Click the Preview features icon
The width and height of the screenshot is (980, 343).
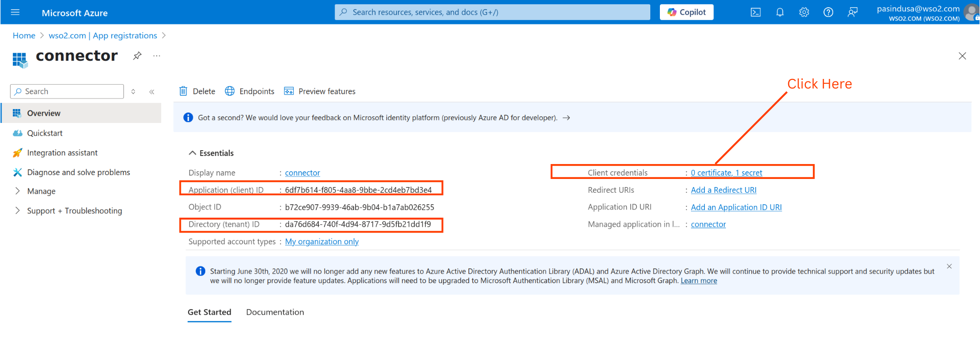point(289,91)
